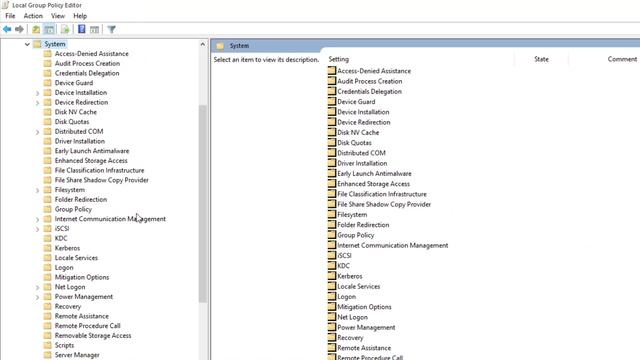Click the Filter funnel toolbar icon
640x360 pixels.
click(111, 29)
